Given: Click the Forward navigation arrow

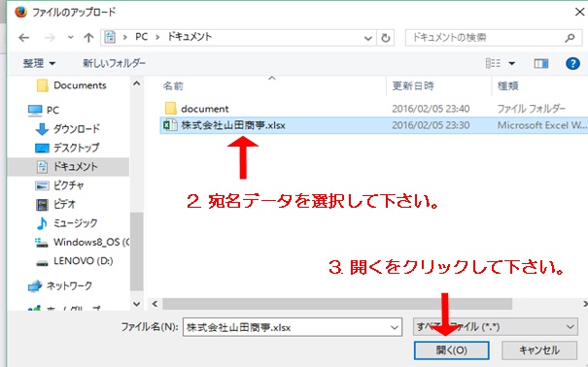Looking at the screenshot, I should (x=50, y=38).
